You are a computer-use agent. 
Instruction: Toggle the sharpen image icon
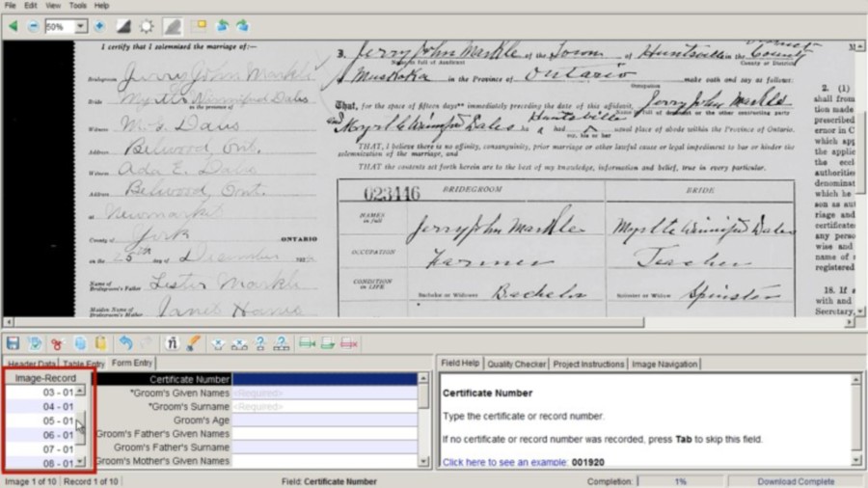(x=173, y=26)
